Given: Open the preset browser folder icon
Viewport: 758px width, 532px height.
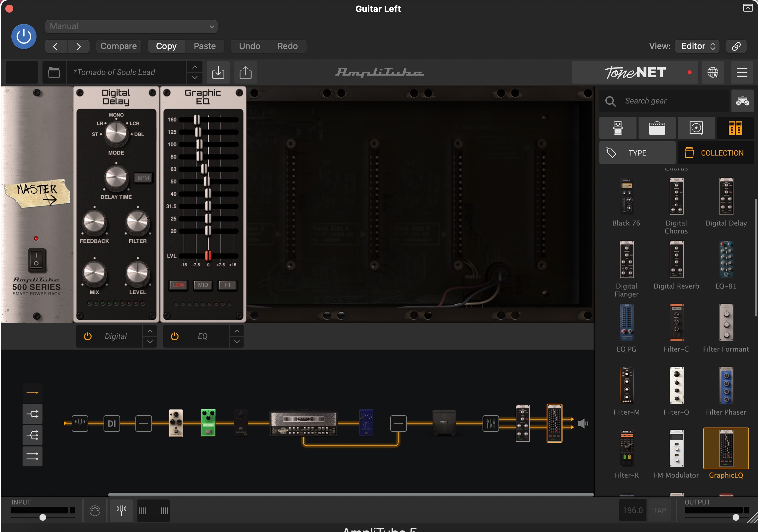Looking at the screenshot, I should click(x=54, y=72).
